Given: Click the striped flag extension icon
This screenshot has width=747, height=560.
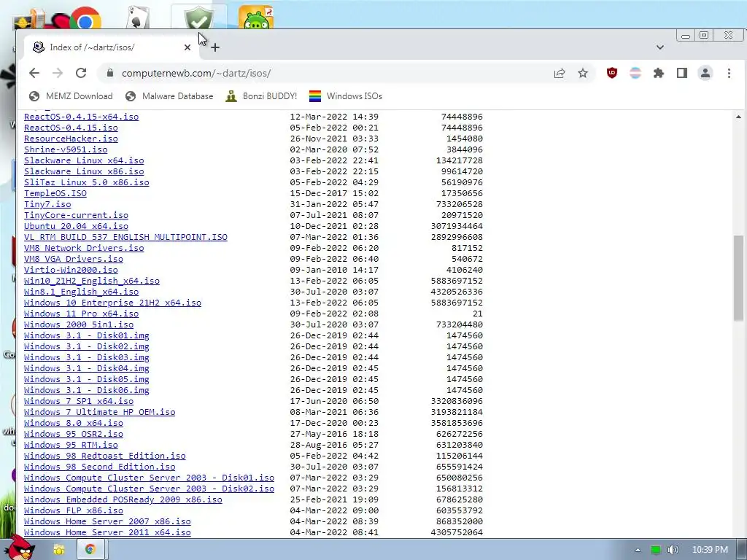Looking at the screenshot, I should point(635,73).
